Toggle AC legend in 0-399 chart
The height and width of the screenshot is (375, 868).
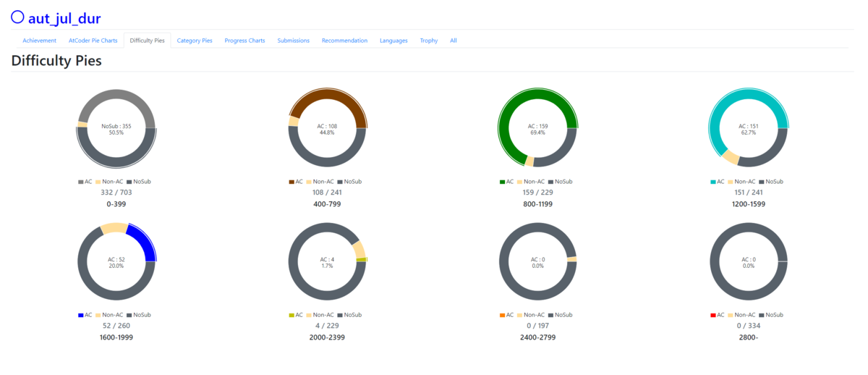coord(85,182)
